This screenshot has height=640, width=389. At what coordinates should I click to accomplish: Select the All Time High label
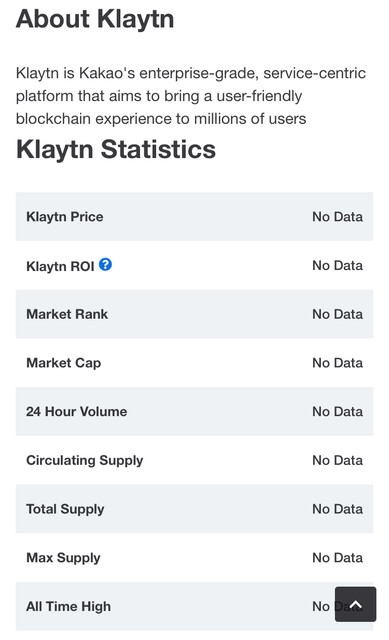(x=68, y=607)
